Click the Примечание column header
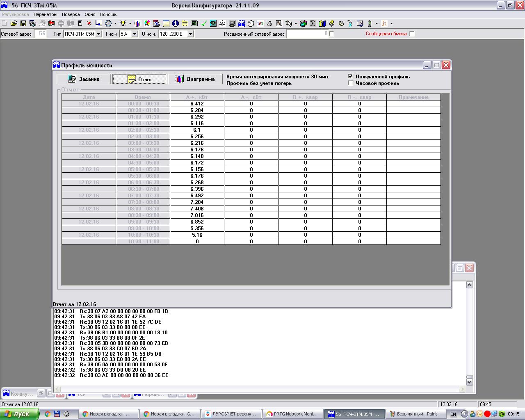The width and height of the screenshot is (525, 420). [x=413, y=97]
